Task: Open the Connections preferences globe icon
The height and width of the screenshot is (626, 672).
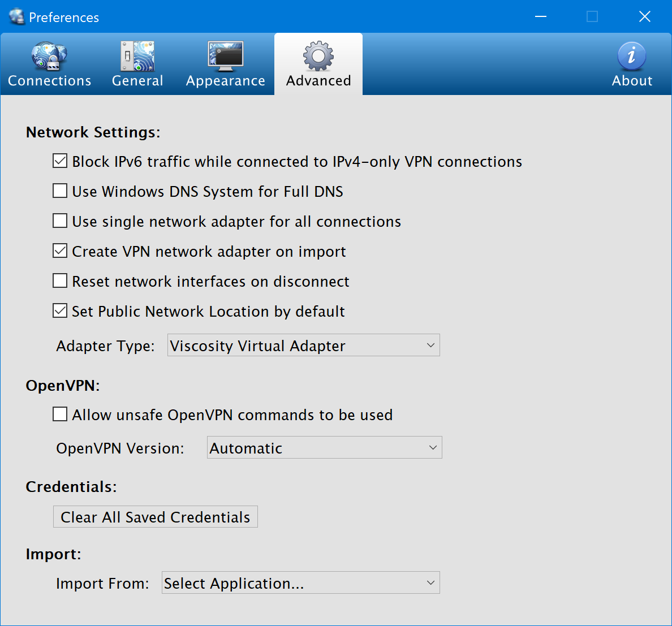Action: [x=49, y=56]
